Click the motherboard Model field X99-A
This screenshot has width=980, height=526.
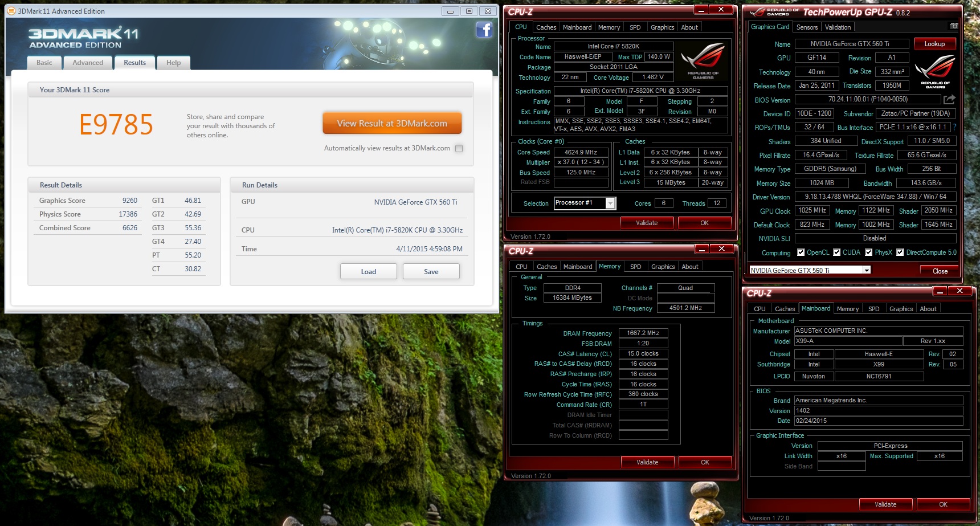(x=848, y=341)
